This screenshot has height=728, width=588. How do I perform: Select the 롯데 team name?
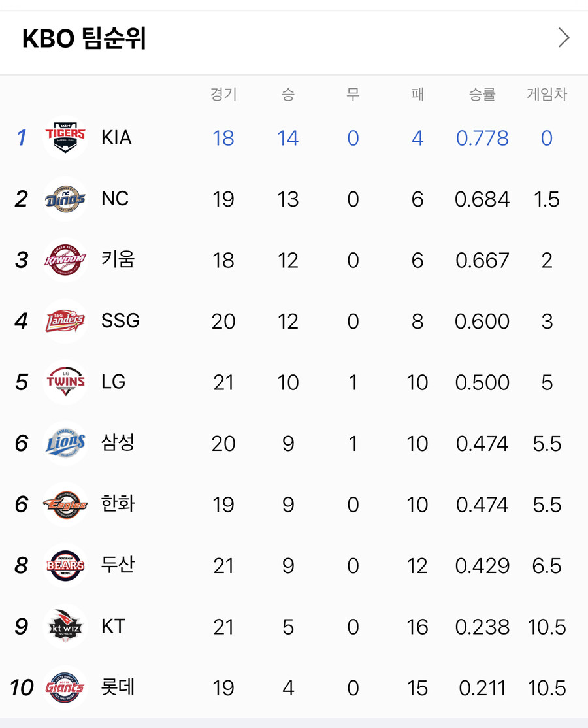click(x=118, y=687)
